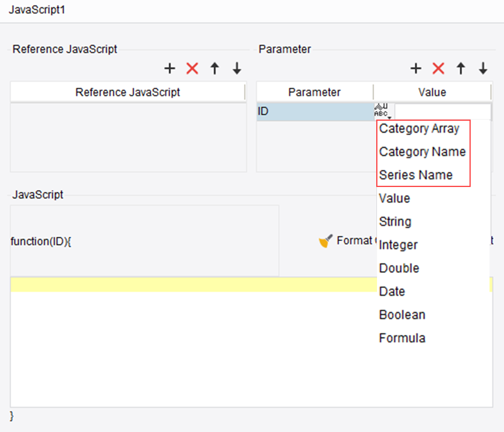Viewport: 504px width, 432px height.
Task: Click the Format code brush icon
Action: pos(326,240)
